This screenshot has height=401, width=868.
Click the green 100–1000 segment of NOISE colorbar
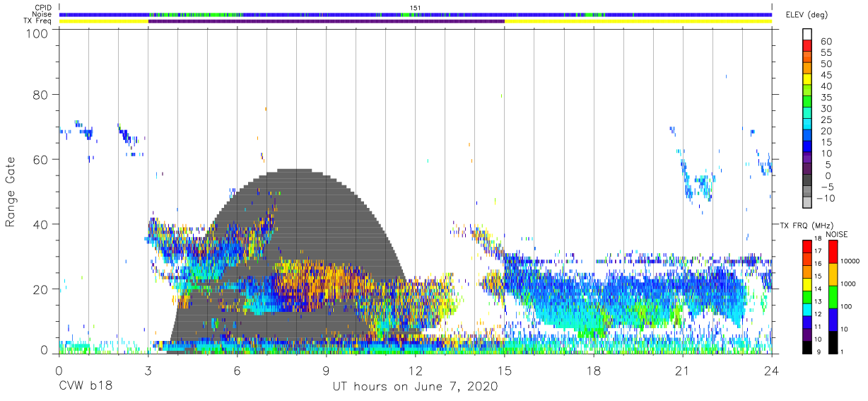pos(833,297)
